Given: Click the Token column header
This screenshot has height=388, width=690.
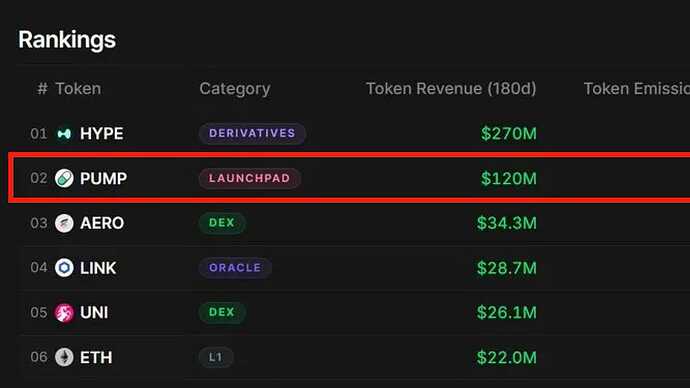Looking at the screenshot, I should coord(78,89).
